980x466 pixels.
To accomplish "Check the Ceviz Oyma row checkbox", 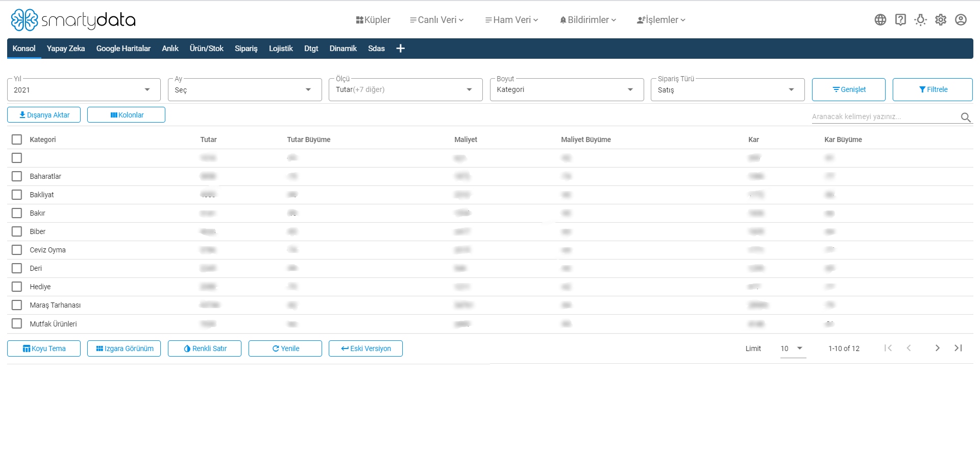I will 17,250.
